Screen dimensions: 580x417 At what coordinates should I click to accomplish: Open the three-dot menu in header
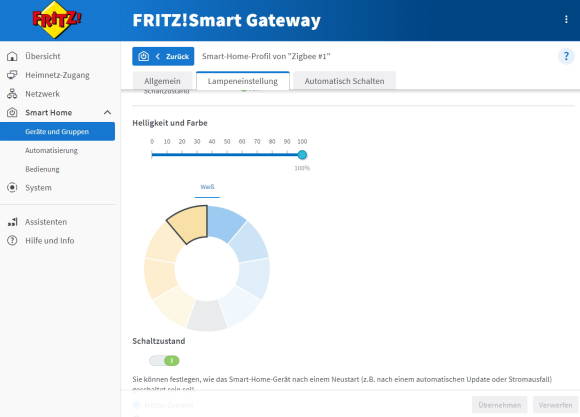[x=566, y=20]
